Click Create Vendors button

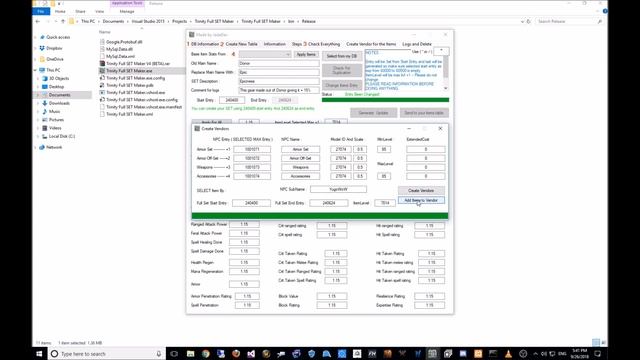click(x=421, y=191)
